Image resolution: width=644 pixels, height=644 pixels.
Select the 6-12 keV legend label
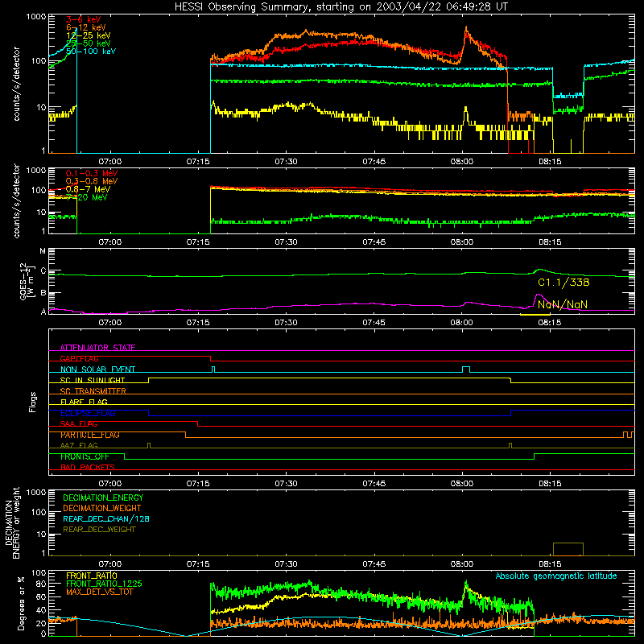(x=86, y=27)
